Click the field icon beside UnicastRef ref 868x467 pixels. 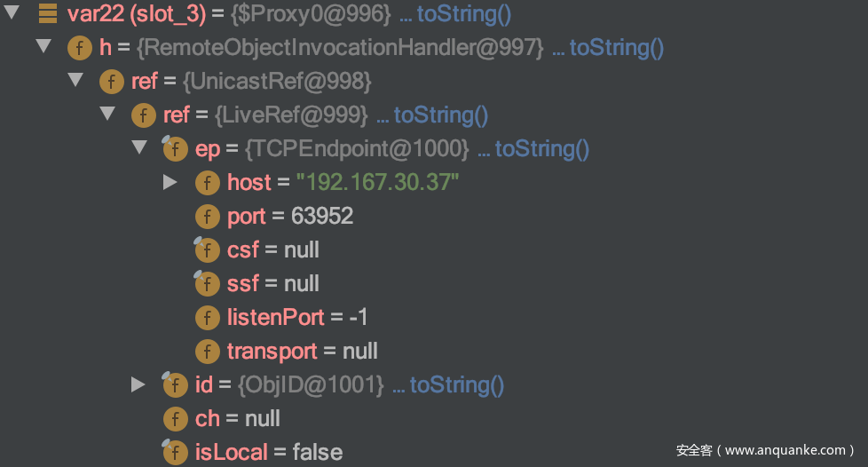click(112, 82)
